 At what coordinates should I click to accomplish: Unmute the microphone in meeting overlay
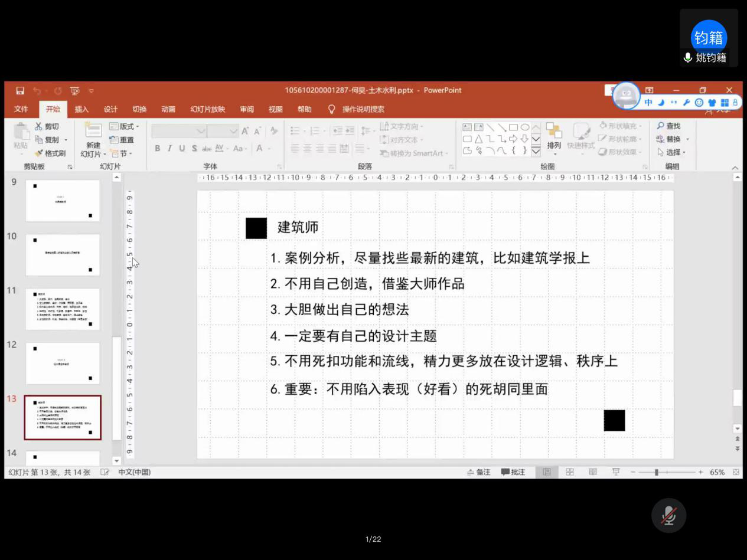point(668,516)
